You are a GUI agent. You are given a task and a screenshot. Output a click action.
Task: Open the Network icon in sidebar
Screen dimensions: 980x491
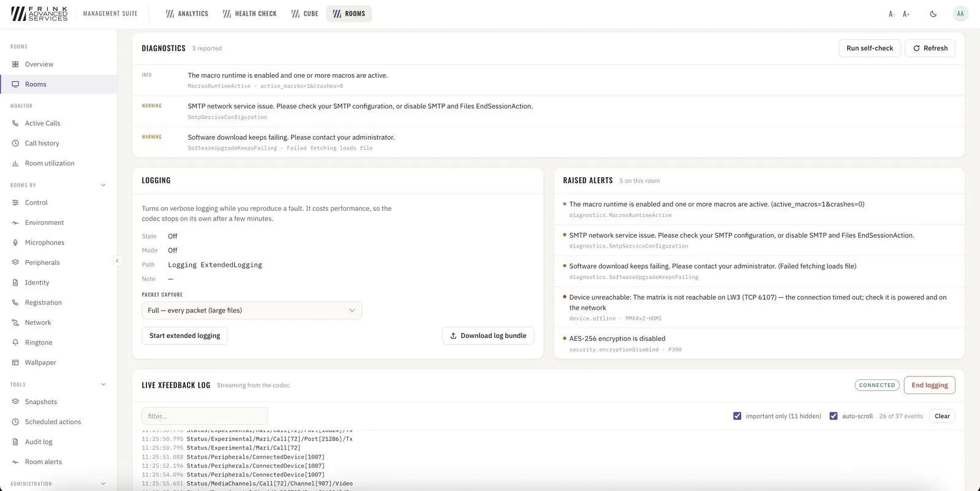[x=15, y=322]
